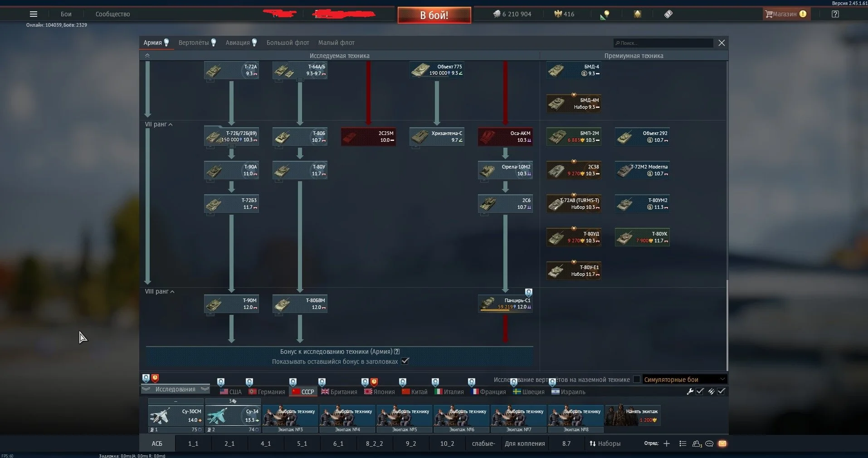This screenshot has width=868, height=458.
Task: Open the hamburger main menu
Action: (x=33, y=14)
